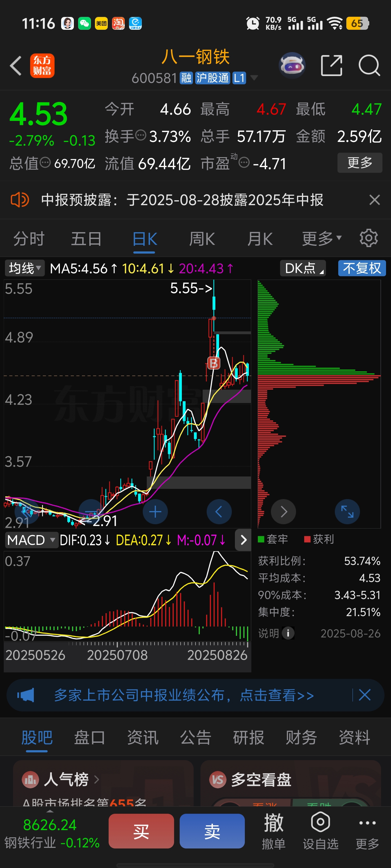Open the 东方财富 logo icon
This screenshot has height=868, width=391.
point(42,66)
